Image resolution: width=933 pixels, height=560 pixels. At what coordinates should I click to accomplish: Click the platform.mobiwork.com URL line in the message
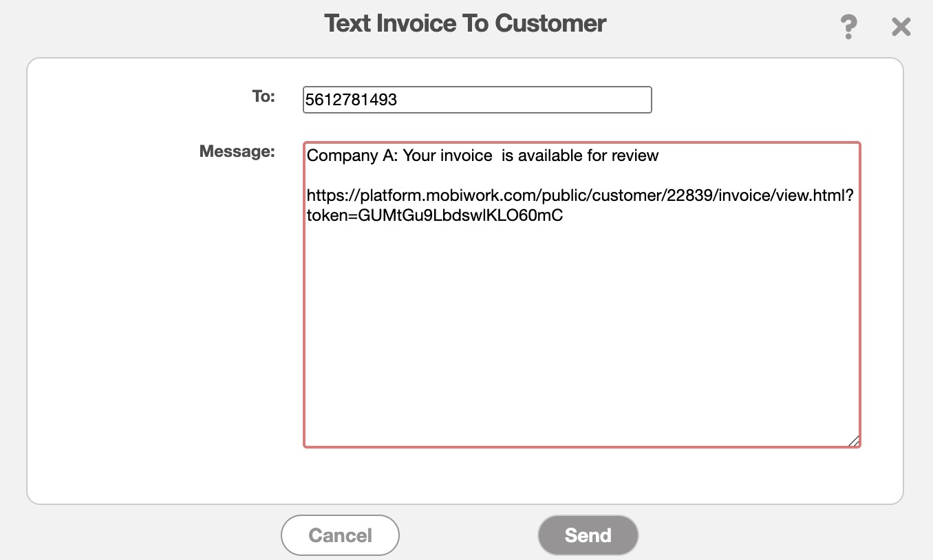pyautogui.click(x=482, y=195)
